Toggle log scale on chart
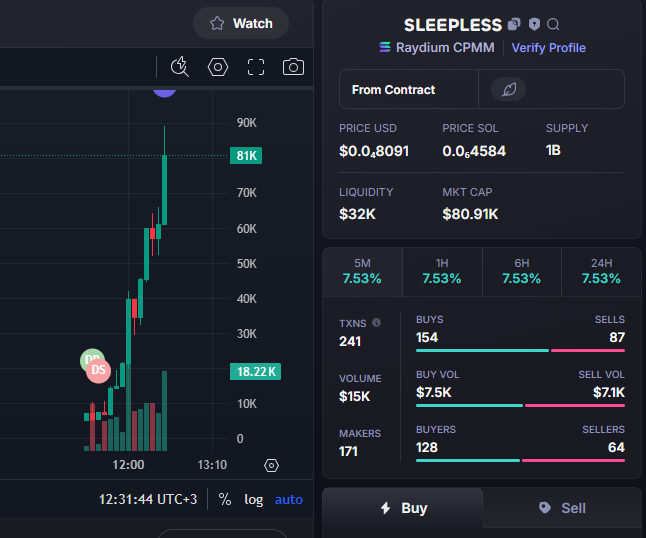 coord(254,500)
